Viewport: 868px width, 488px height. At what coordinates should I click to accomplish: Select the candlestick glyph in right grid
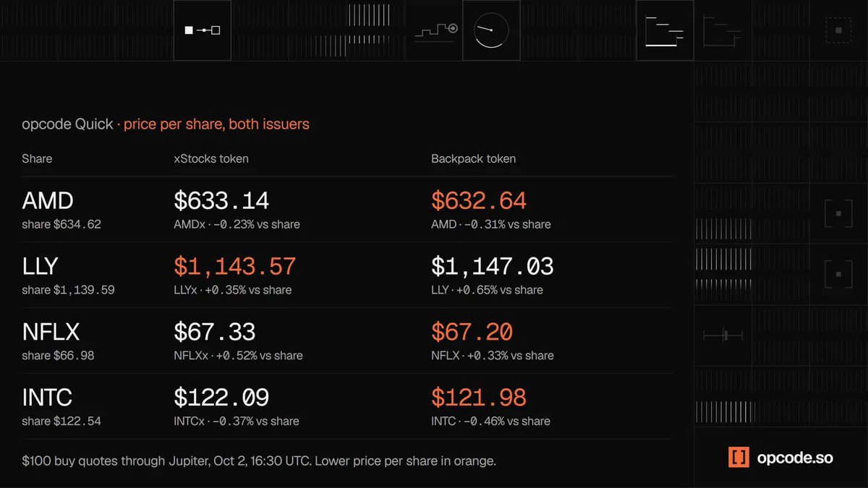pos(723,335)
